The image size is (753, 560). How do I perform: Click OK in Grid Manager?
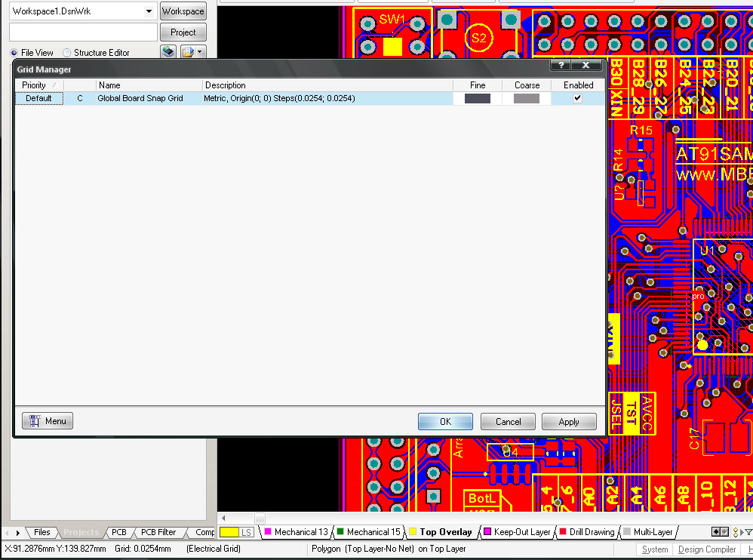coord(445,422)
